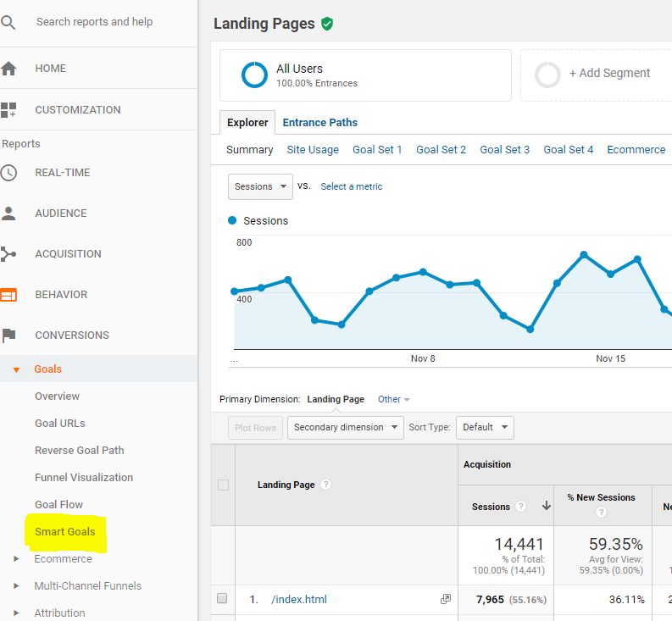Select the Summary sub-tab
This screenshot has width=672, height=621.
pyautogui.click(x=249, y=150)
